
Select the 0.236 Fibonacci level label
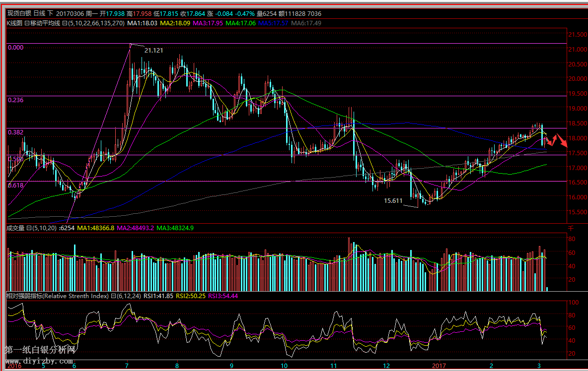click(x=15, y=100)
